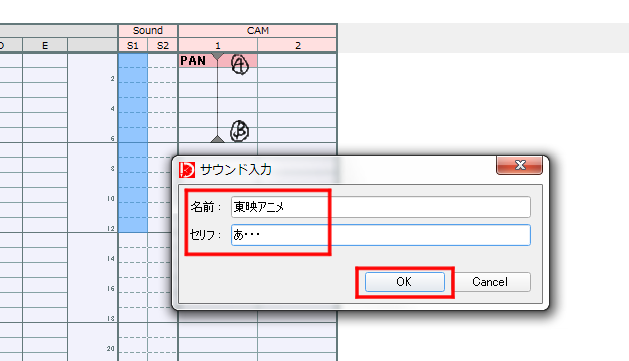Select the circled B marker in CAM column

[239, 131]
